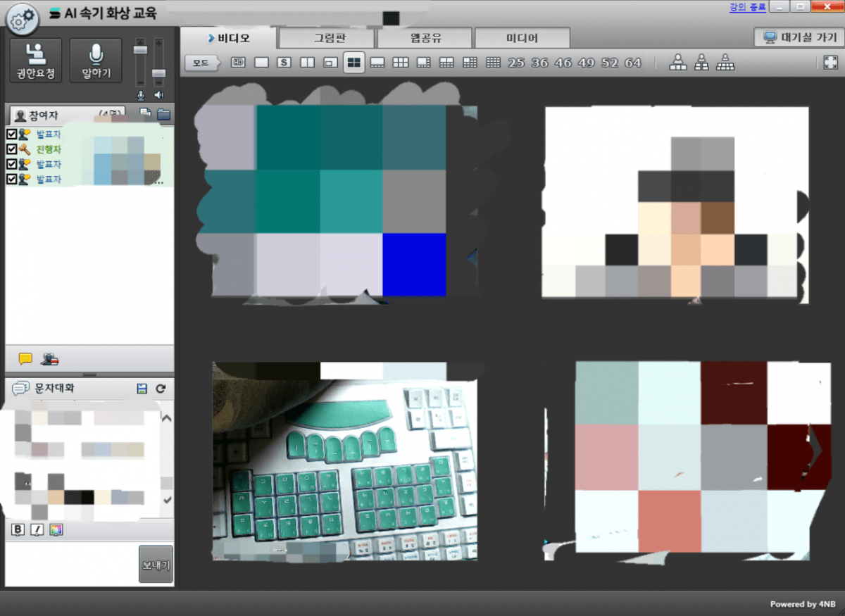Viewport: 845px width, 616px height.
Task: Refresh the 문자대화 chat panel
Action: pos(161,389)
